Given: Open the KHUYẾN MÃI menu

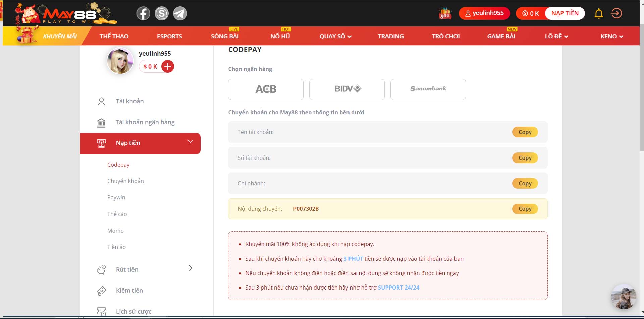Looking at the screenshot, I should [x=60, y=36].
